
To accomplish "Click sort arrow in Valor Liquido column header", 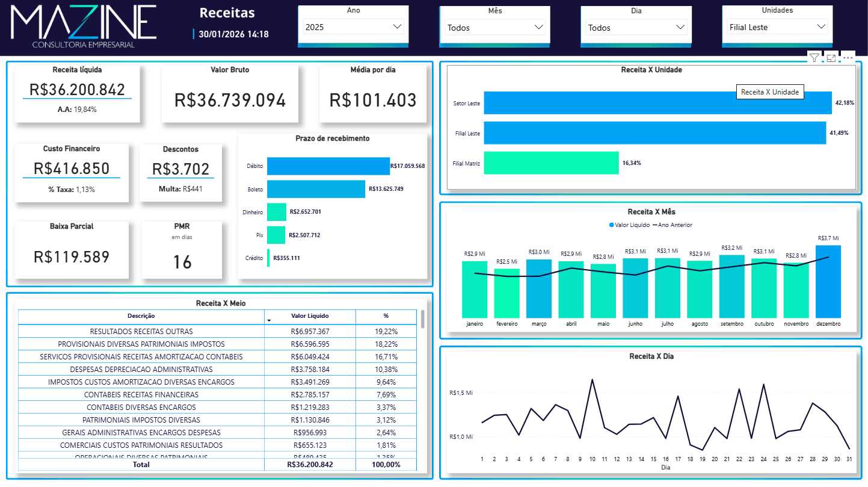I will pos(269,320).
